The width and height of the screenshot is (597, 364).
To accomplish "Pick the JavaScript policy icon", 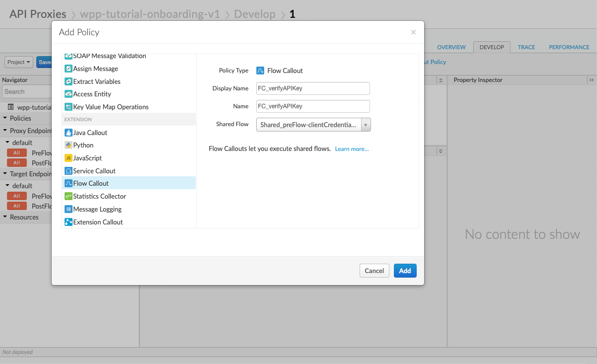I will point(69,158).
